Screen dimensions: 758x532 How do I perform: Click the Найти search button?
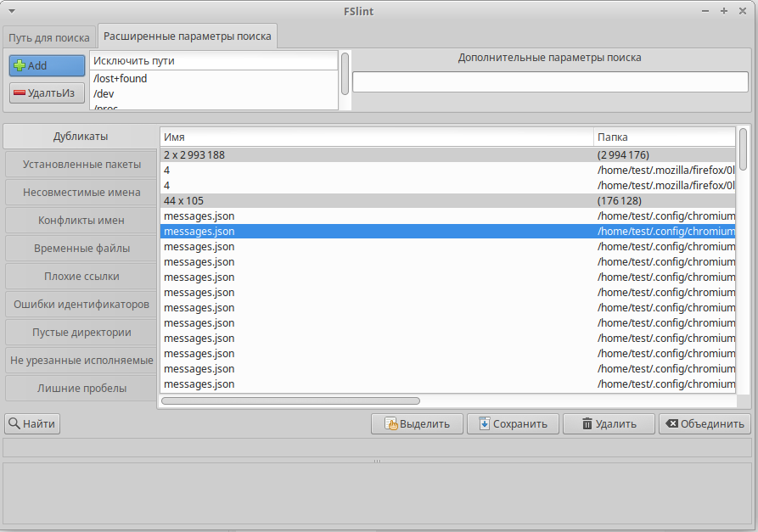pyautogui.click(x=32, y=423)
